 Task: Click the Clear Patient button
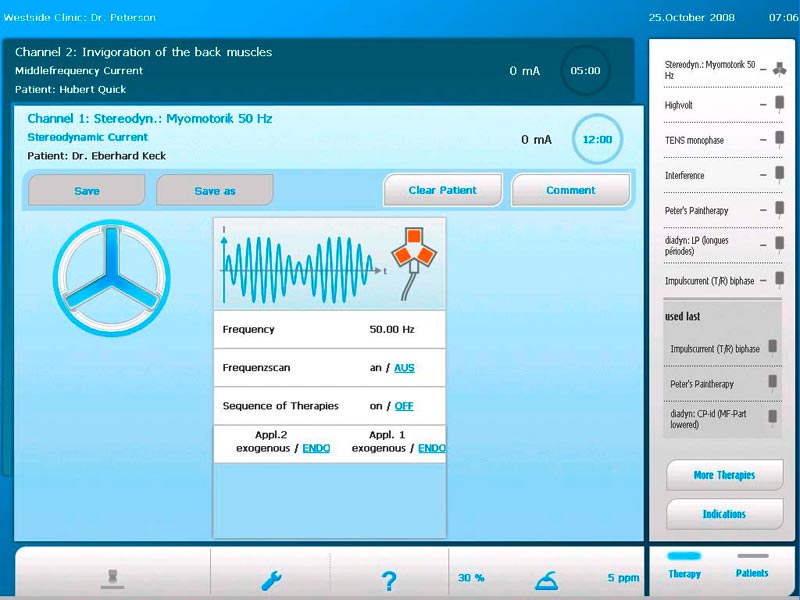[x=443, y=190]
